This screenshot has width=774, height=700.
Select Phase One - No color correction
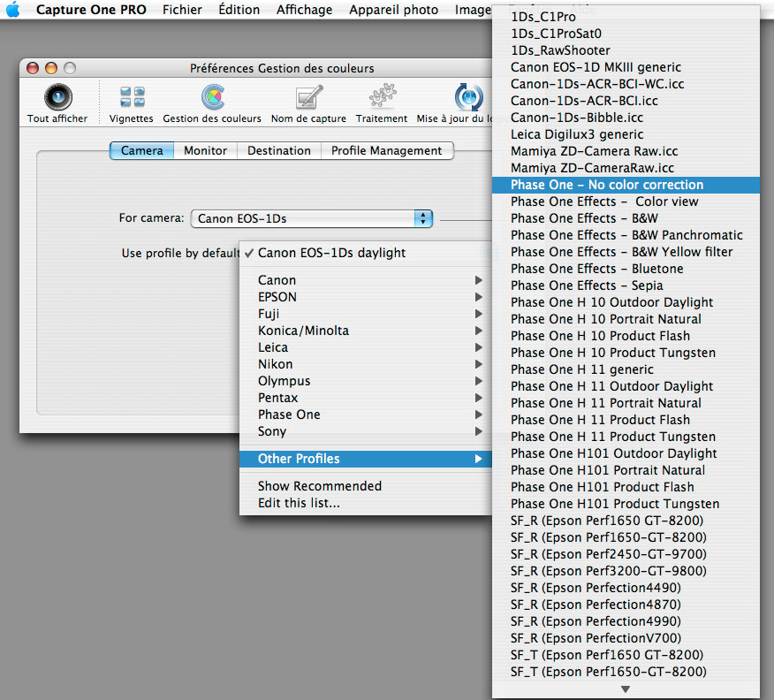[626, 185]
